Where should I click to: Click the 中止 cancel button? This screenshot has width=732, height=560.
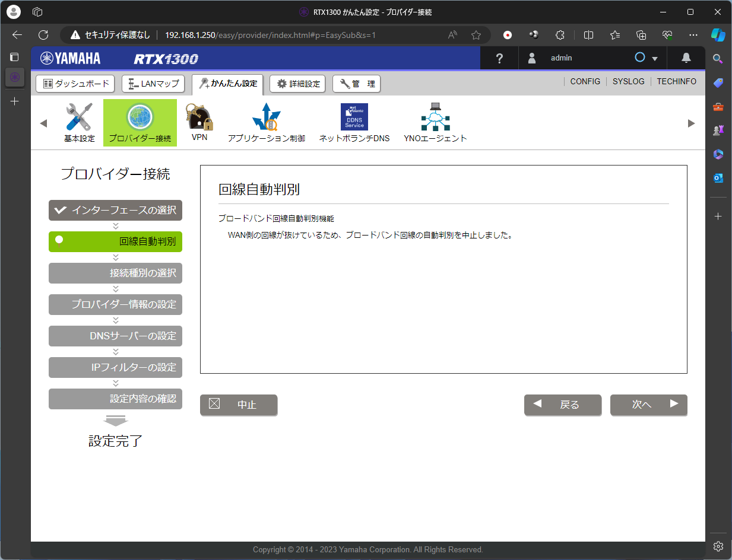point(239,405)
